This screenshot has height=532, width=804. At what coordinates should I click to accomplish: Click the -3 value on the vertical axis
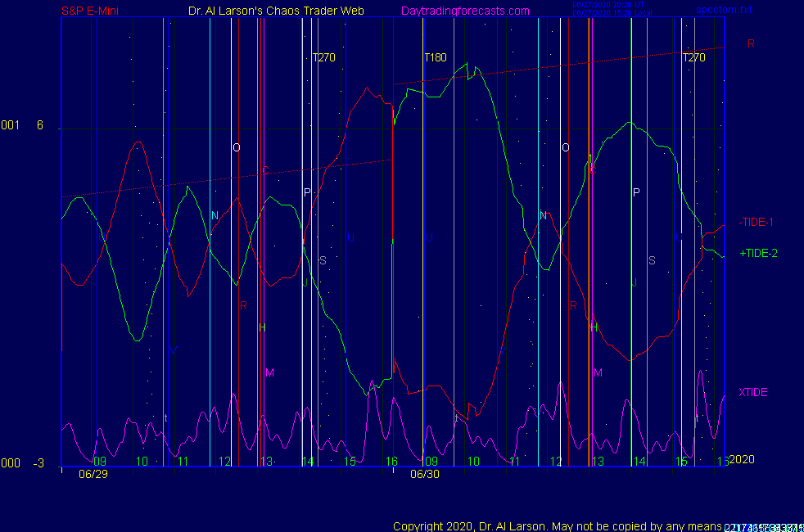pos(38,463)
